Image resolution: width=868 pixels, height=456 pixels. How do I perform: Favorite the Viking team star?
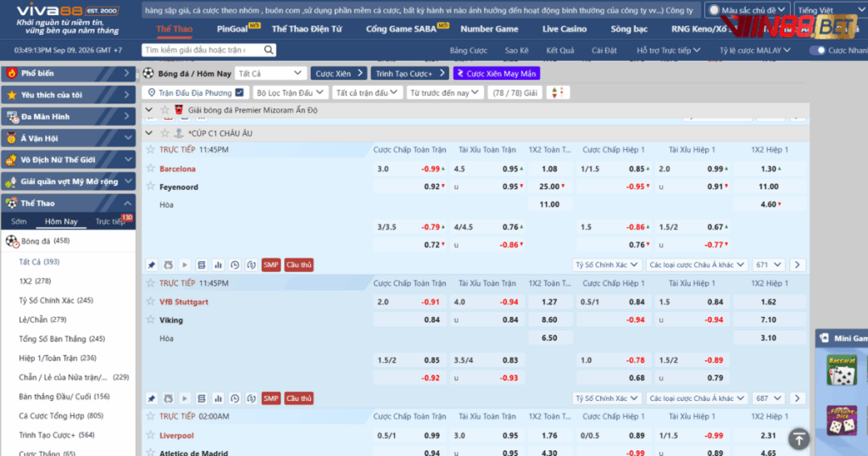pyautogui.click(x=151, y=320)
